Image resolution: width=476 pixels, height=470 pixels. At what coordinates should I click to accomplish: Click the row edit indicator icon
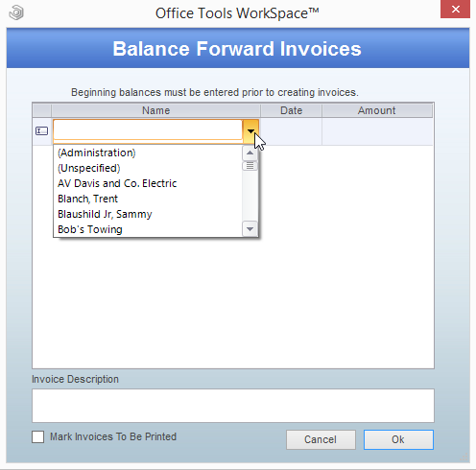(x=41, y=130)
